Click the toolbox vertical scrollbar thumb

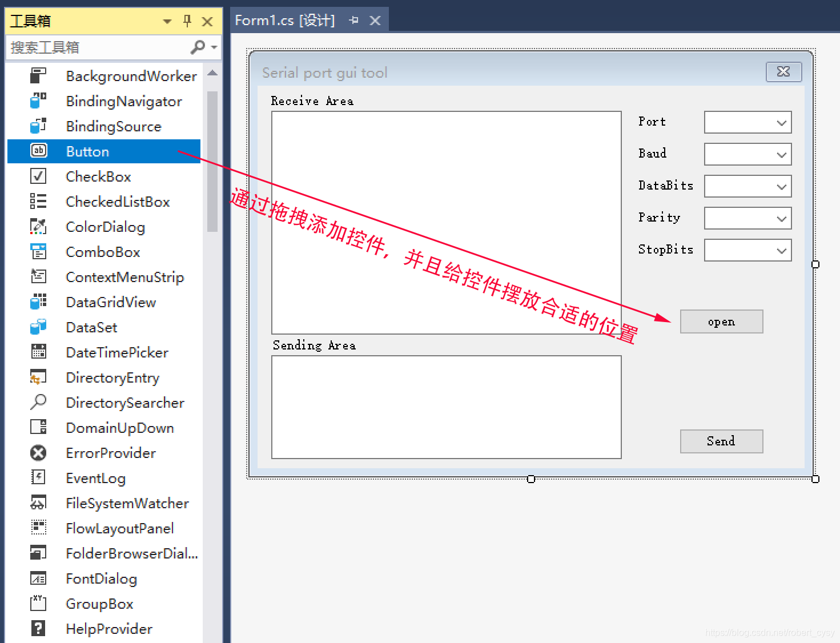[x=212, y=161]
